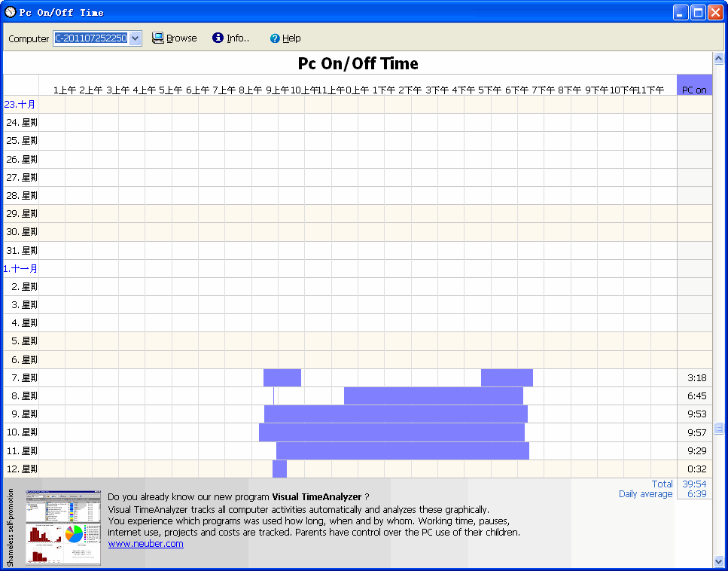Click the 31.星期 row label

click(x=22, y=250)
